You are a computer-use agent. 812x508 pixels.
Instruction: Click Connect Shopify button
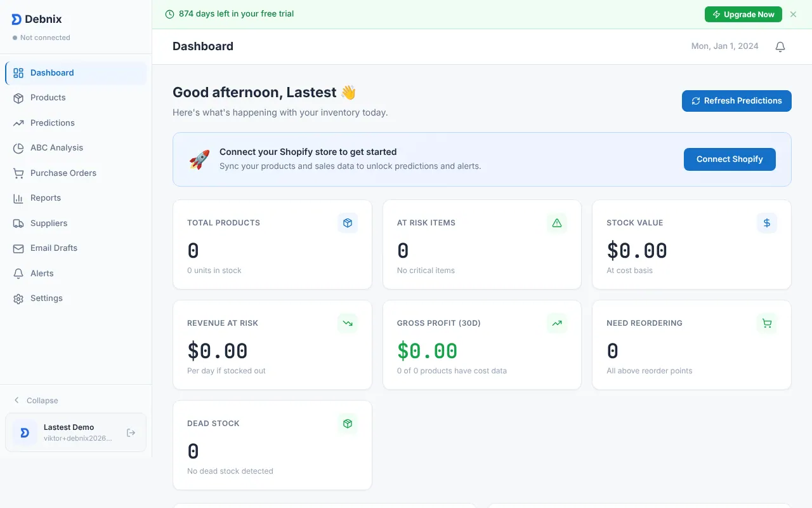(x=730, y=159)
